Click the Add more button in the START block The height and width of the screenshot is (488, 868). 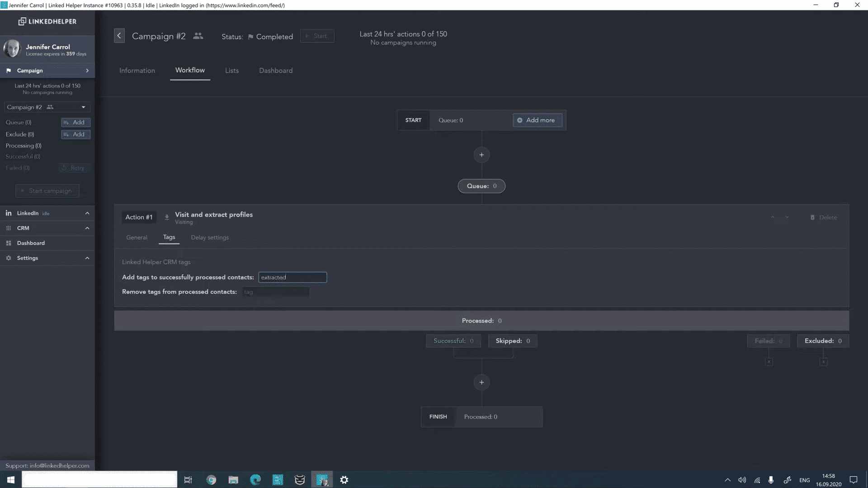coord(538,120)
